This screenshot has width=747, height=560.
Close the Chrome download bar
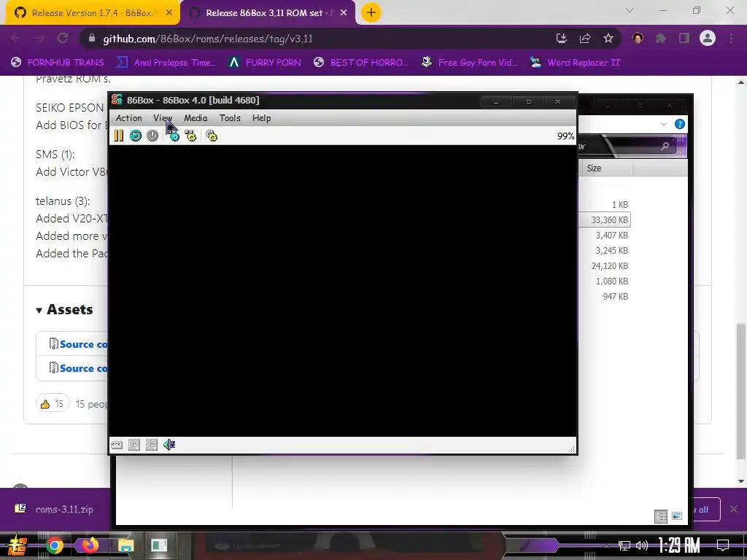734,510
